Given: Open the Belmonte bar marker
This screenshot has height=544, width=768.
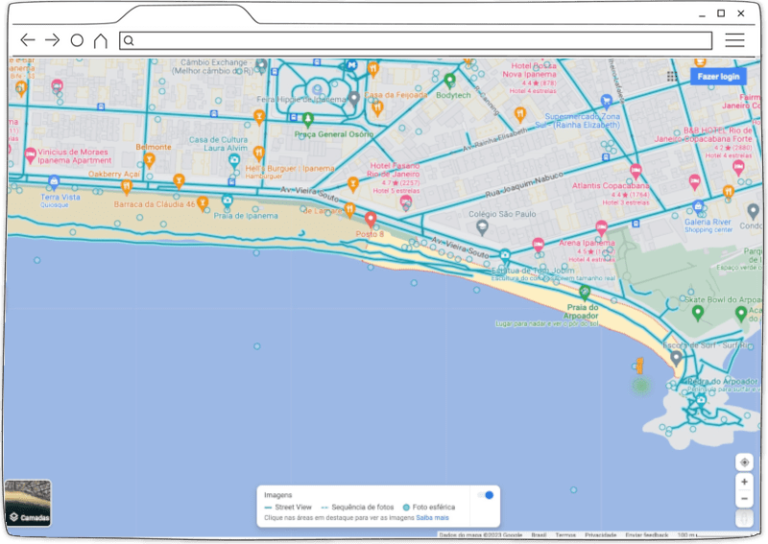Looking at the screenshot, I should (x=149, y=159).
